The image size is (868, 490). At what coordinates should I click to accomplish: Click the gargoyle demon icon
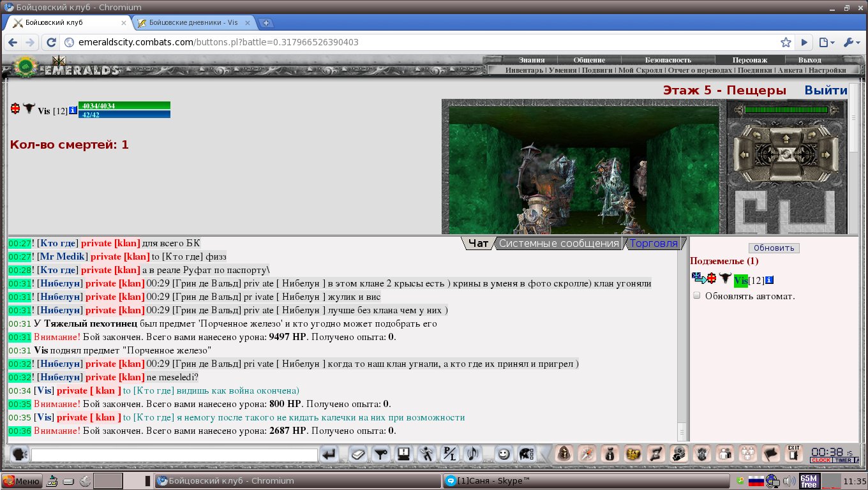(702, 454)
